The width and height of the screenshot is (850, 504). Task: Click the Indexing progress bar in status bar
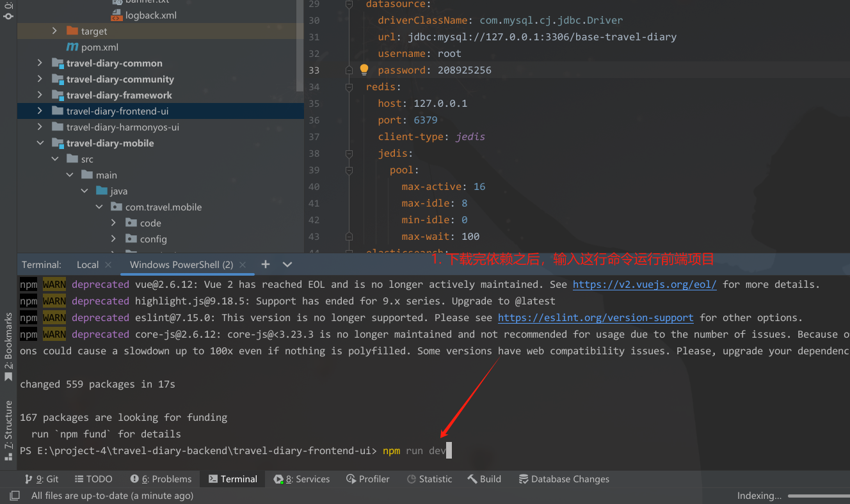pos(819,496)
